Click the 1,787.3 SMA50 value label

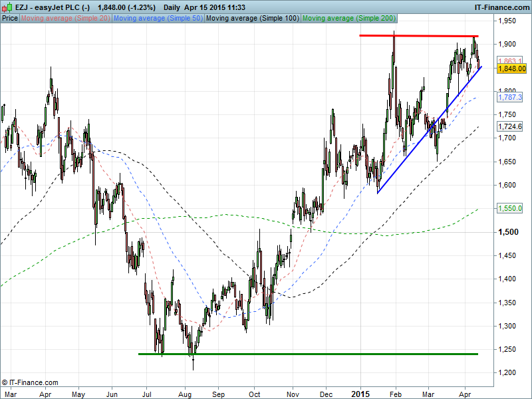point(511,97)
